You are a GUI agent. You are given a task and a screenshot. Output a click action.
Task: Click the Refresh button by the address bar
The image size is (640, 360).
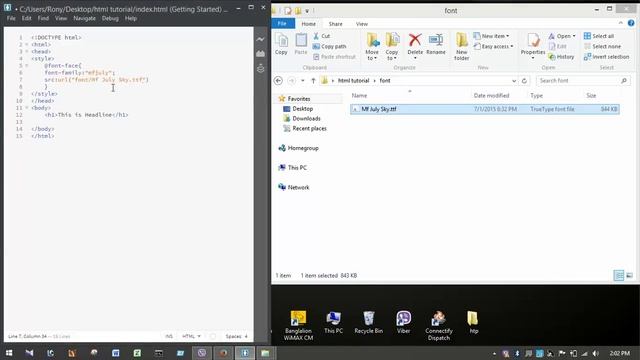pos(524,81)
